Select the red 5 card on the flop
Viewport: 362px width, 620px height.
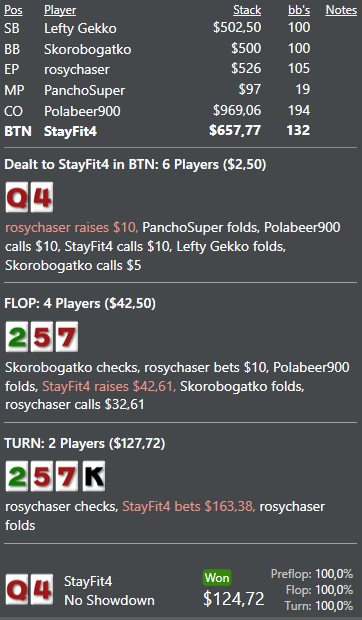[42, 336]
